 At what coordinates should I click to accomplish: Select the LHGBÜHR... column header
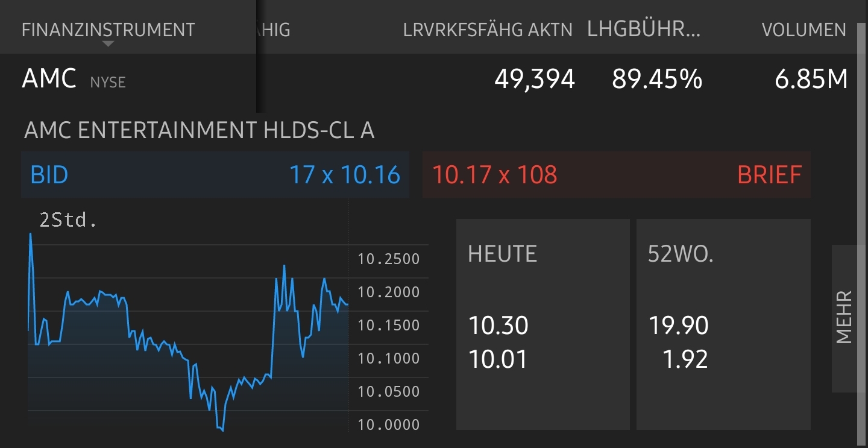coord(644,30)
